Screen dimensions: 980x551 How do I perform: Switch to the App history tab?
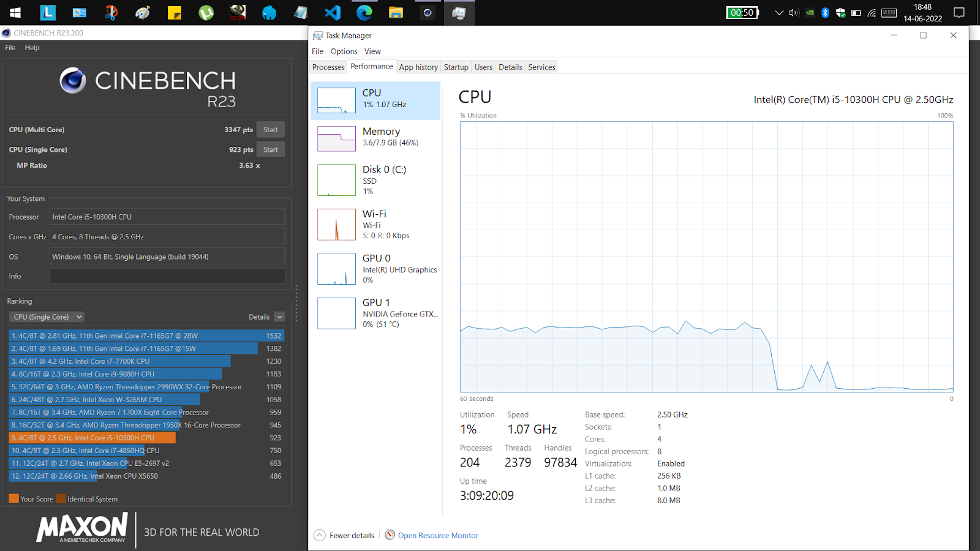tap(418, 67)
